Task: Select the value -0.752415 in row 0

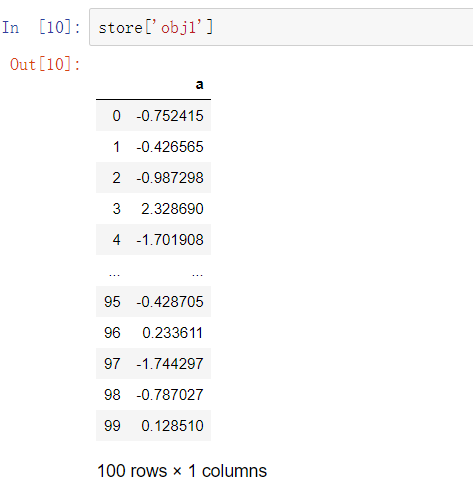Action: (170, 116)
